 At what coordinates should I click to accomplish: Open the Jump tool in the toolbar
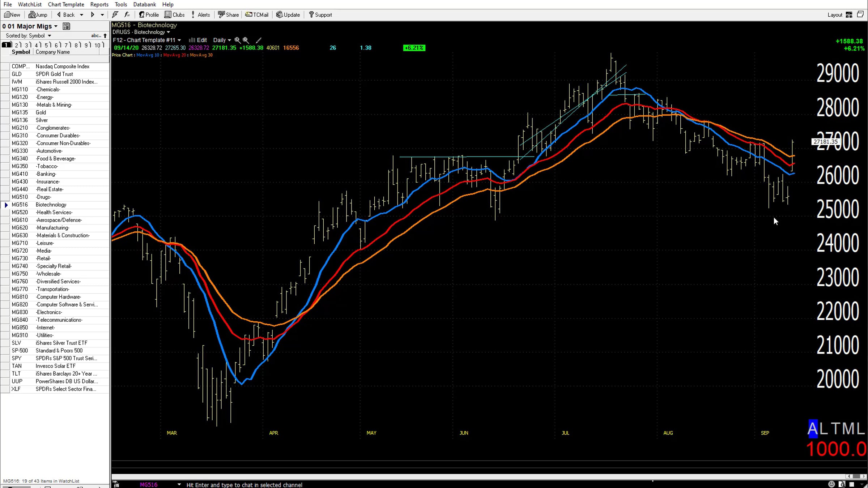(x=38, y=15)
